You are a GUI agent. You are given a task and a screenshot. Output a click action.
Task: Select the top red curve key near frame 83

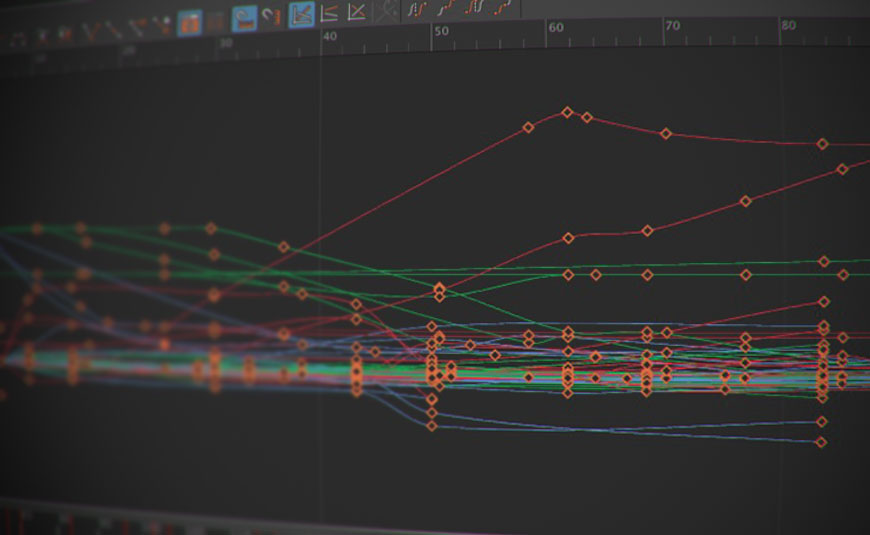pos(822,144)
